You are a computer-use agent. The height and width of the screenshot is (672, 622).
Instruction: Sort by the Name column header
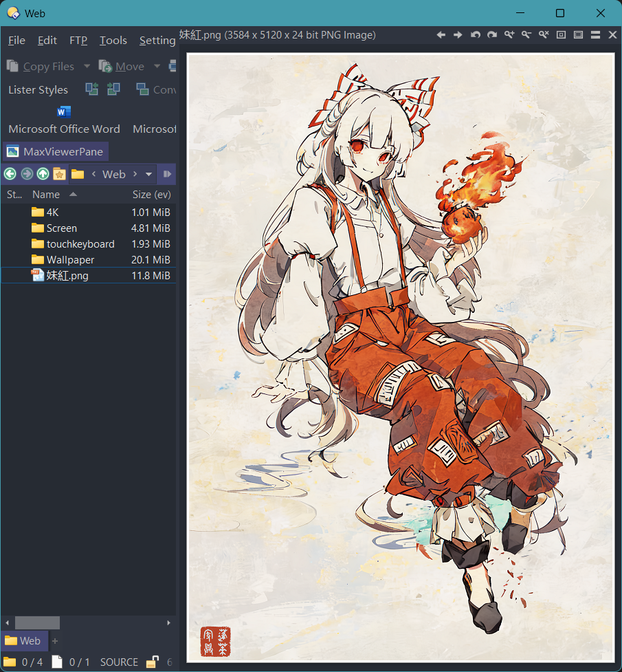point(46,195)
